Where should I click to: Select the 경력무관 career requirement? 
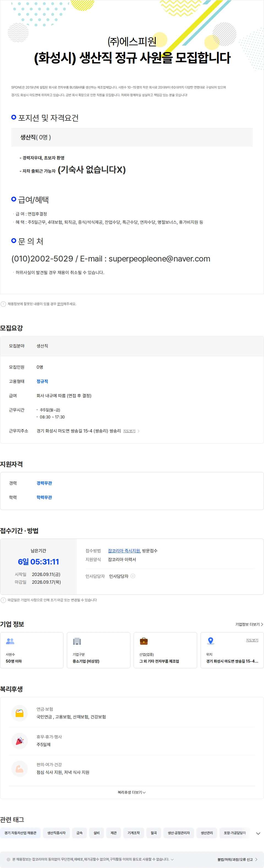pyautogui.click(x=44, y=483)
